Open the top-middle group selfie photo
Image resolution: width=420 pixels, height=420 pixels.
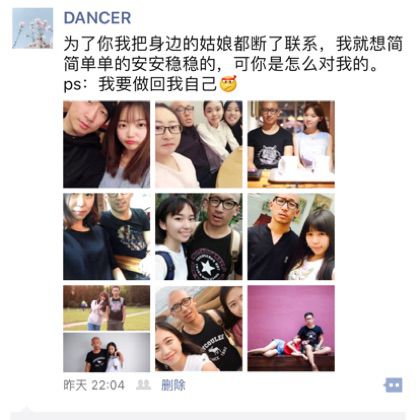point(199,144)
